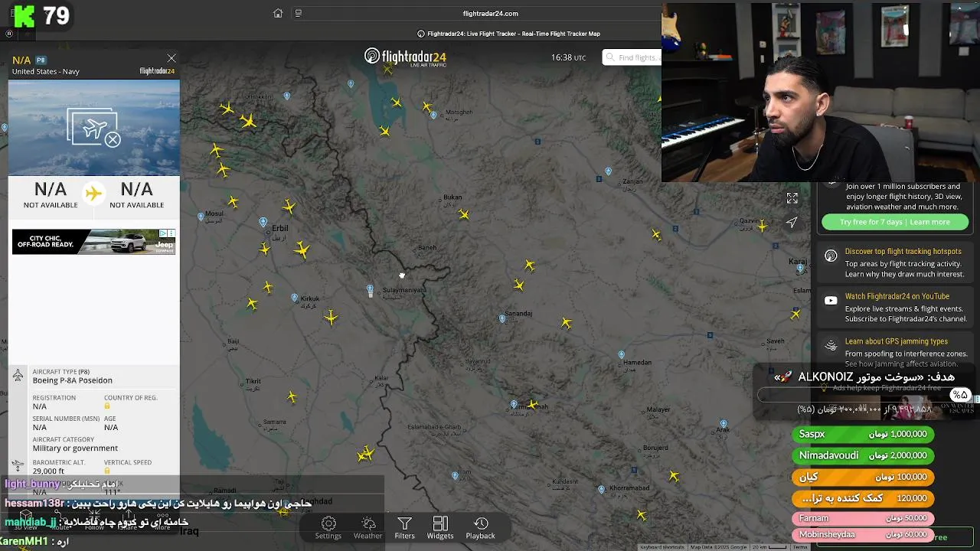Screen dimensions: 980x551
Task: Open the Jeep City Chic advertisement
Action: coord(93,242)
